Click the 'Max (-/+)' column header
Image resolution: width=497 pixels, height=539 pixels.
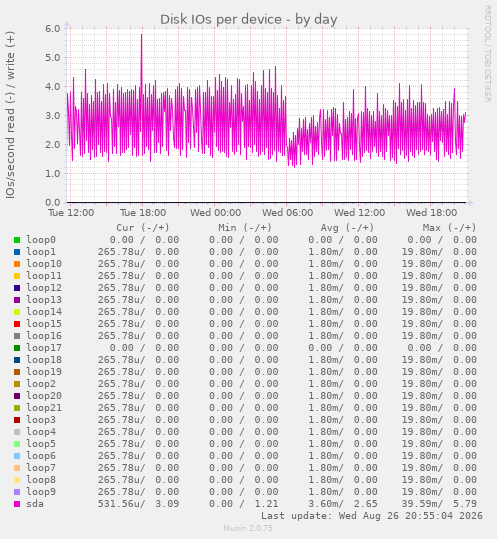click(449, 228)
